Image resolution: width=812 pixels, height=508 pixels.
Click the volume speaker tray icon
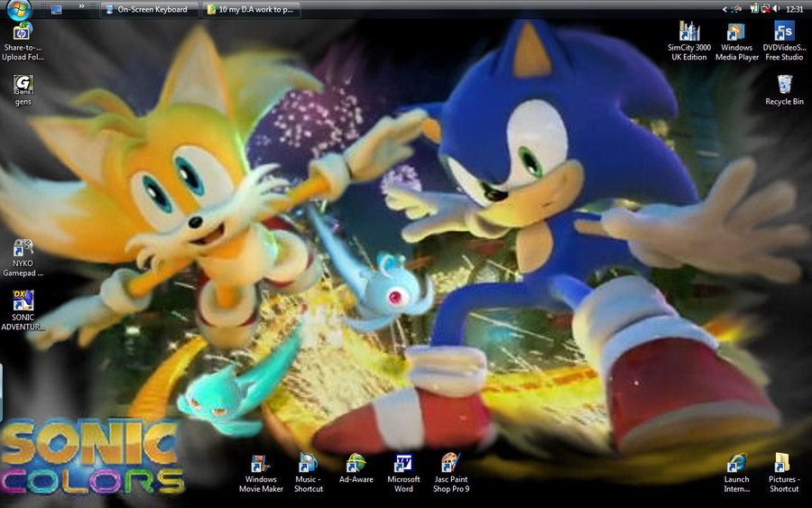[776, 9]
